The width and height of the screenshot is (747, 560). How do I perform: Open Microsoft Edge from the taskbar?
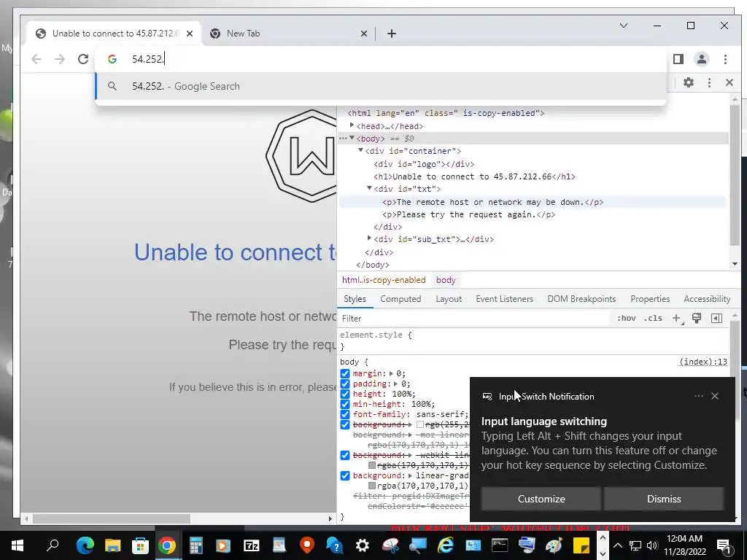85,545
